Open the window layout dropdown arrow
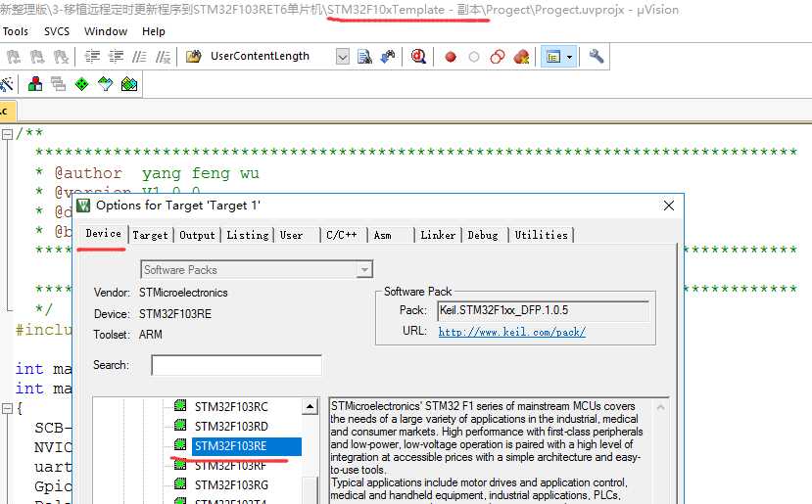 (570, 57)
